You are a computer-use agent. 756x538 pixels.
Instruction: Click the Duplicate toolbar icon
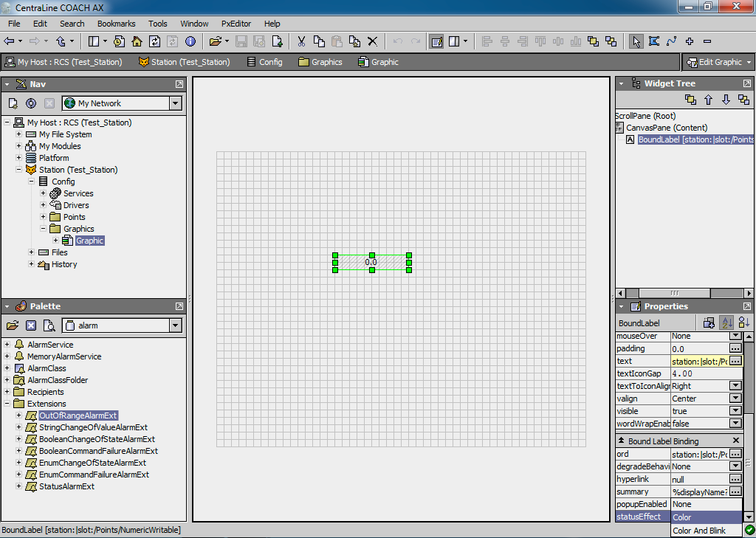coord(355,42)
